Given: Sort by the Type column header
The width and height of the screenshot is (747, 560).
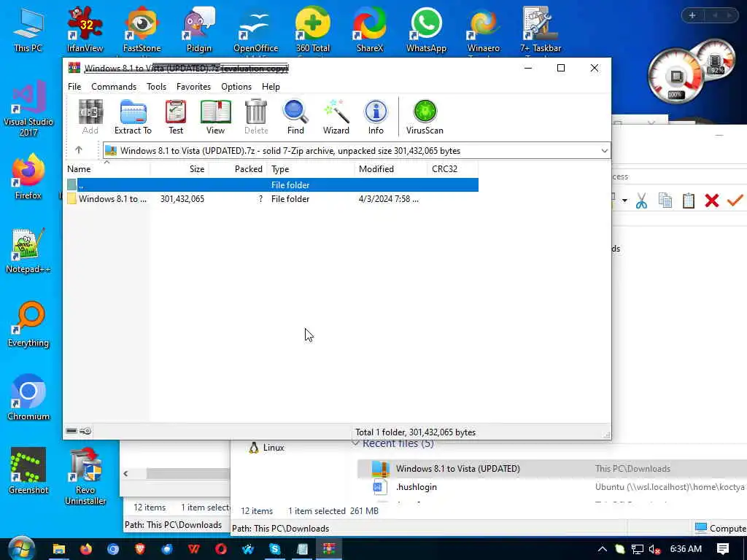Looking at the screenshot, I should pyautogui.click(x=311, y=169).
